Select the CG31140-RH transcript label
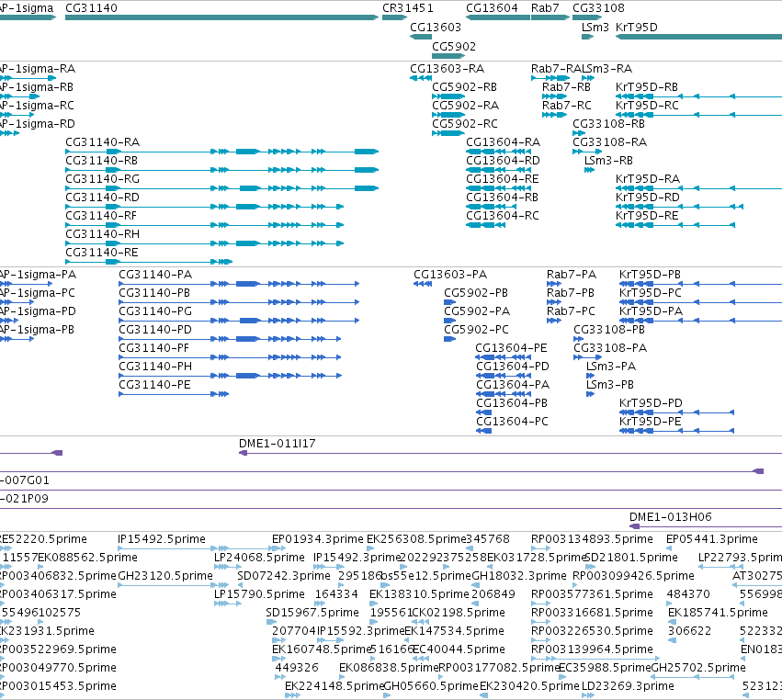782x700 pixels. tap(102, 234)
